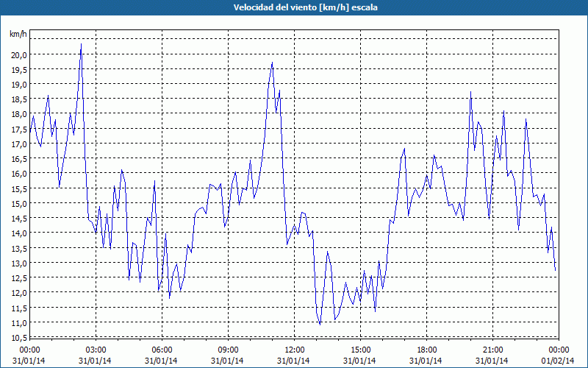Select the '19,0' y-axis label
Viewport: 588px width, 368px height.
pos(20,85)
